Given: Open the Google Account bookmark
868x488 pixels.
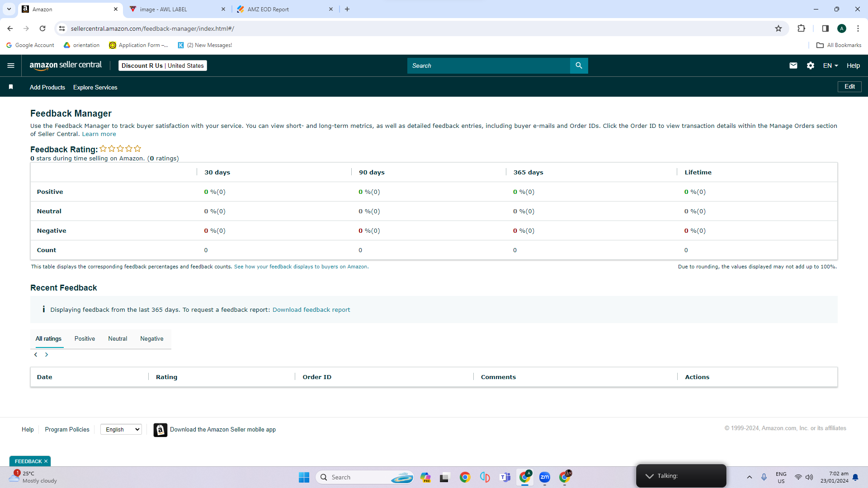Looking at the screenshot, I should (30, 45).
